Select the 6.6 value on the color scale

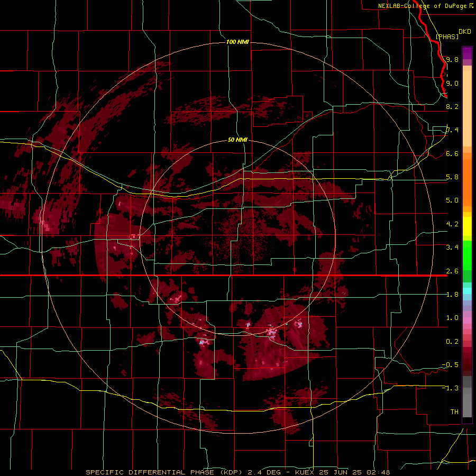coord(452,153)
